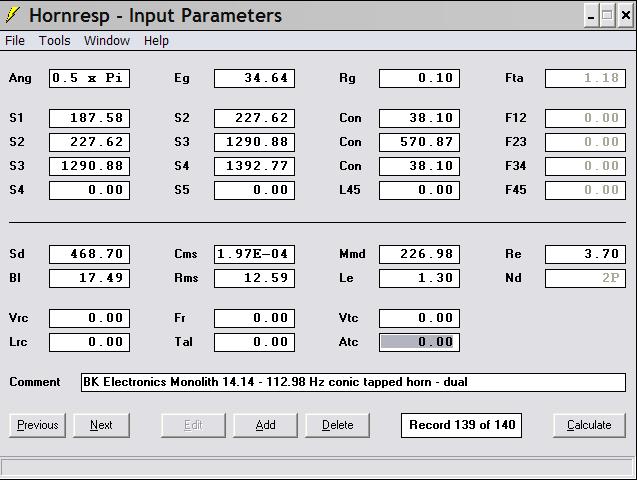
Task: Click the left-column S4 field 0.00
Action: (89, 190)
